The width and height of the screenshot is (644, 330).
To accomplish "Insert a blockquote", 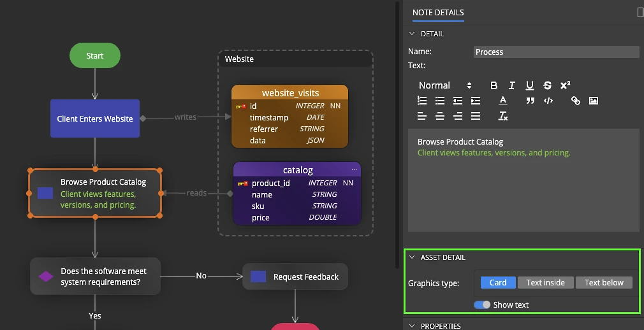I will (531, 101).
